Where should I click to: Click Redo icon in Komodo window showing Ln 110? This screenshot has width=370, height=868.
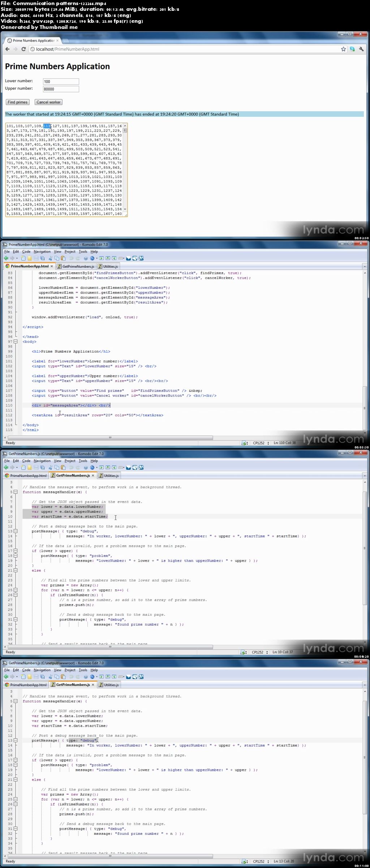(x=78, y=258)
